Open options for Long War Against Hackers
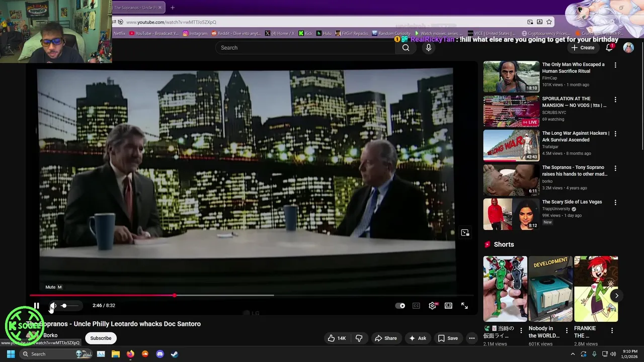 [x=615, y=134]
